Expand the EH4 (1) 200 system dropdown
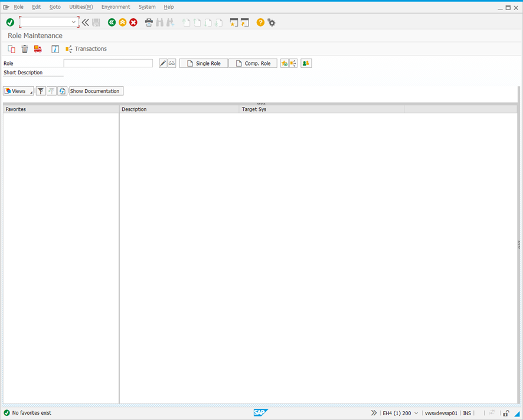This screenshot has height=420, width=523. [417, 413]
